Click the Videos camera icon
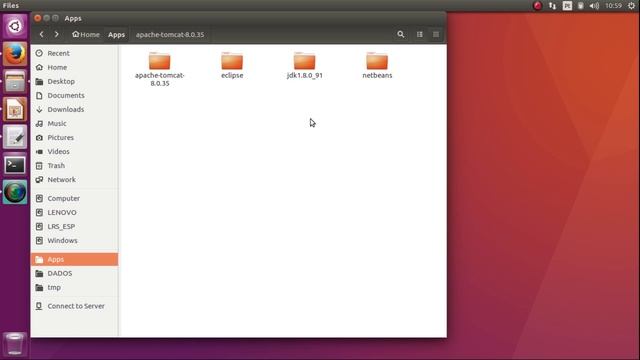This screenshot has width=640, height=360. pyautogui.click(x=39, y=151)
